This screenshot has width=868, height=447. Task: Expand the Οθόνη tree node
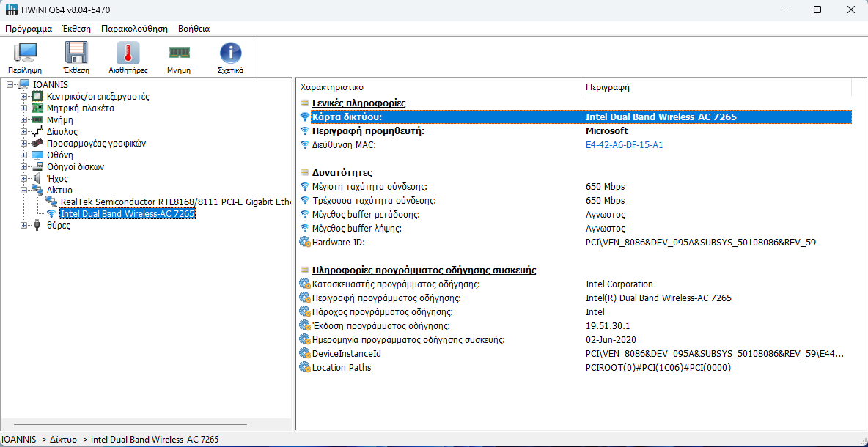(23, 155)
